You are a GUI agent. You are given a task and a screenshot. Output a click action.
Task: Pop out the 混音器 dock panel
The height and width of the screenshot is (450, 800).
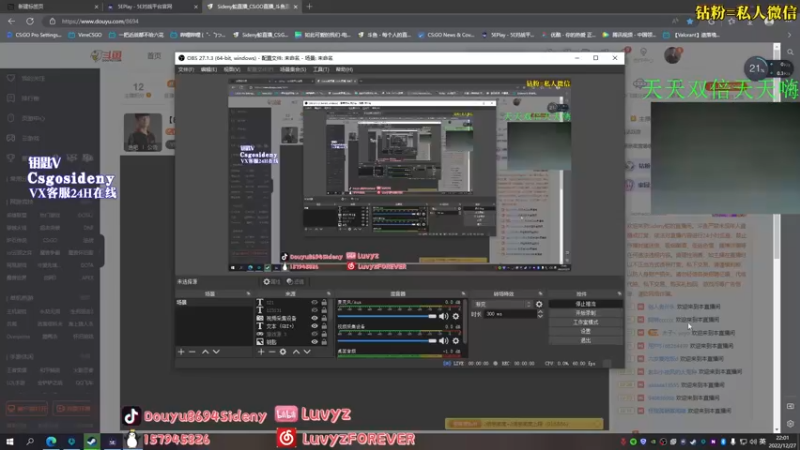(x=463, y=294)
